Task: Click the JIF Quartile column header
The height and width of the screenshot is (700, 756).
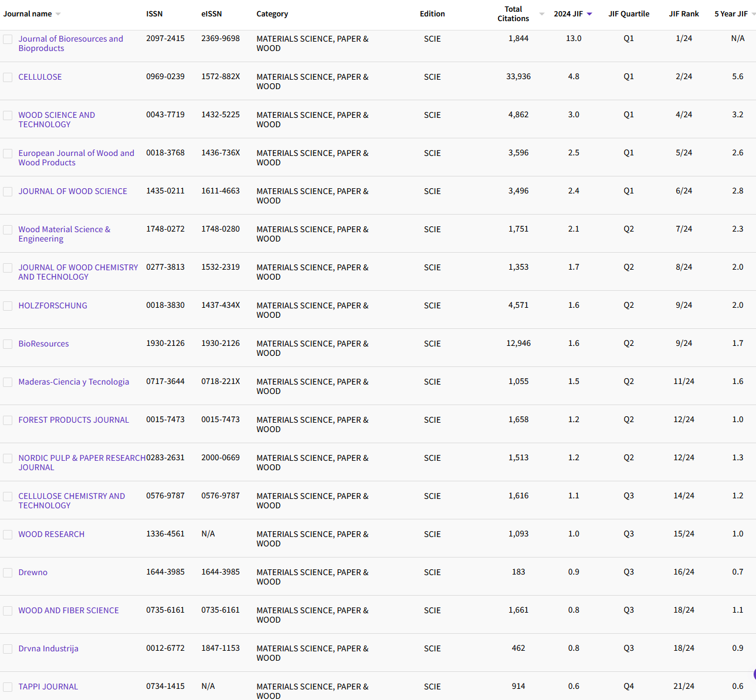Action: click(x=629, y=13)
